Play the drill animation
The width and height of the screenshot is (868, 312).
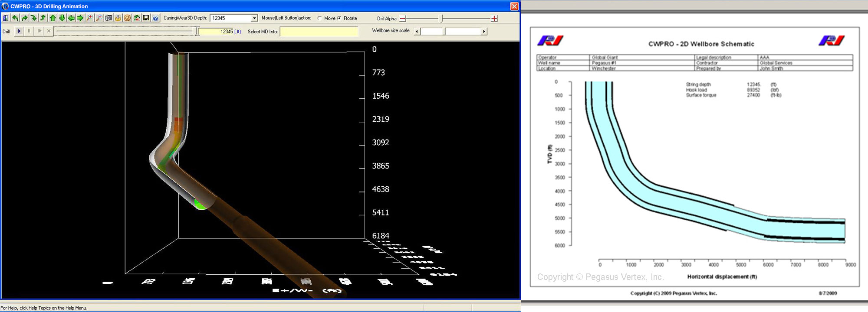pos(19,31)
